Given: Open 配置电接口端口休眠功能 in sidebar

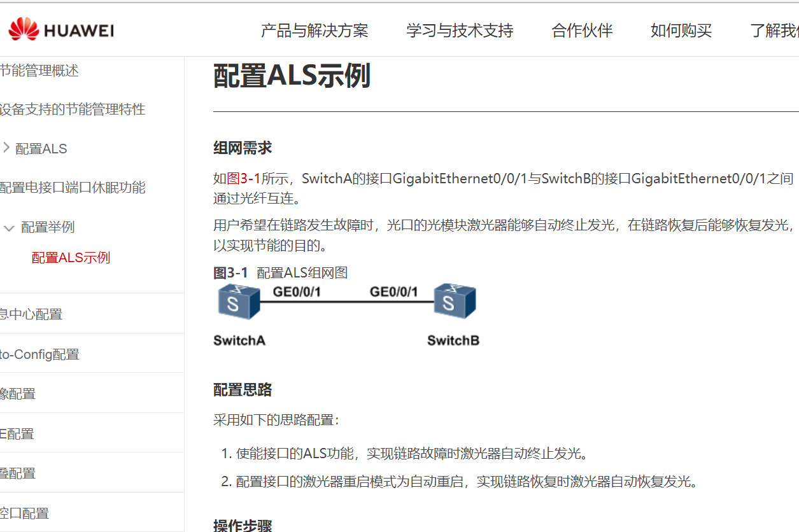Looking at the screenshot, I should pos(73,188).
